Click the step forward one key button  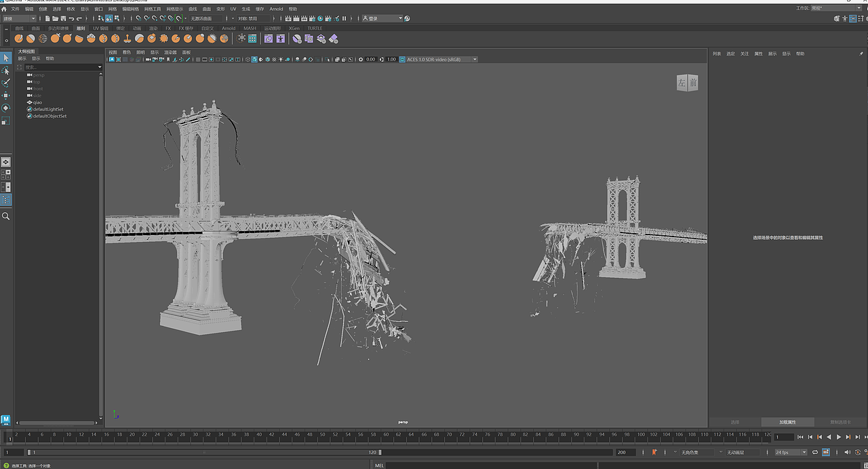848,437
